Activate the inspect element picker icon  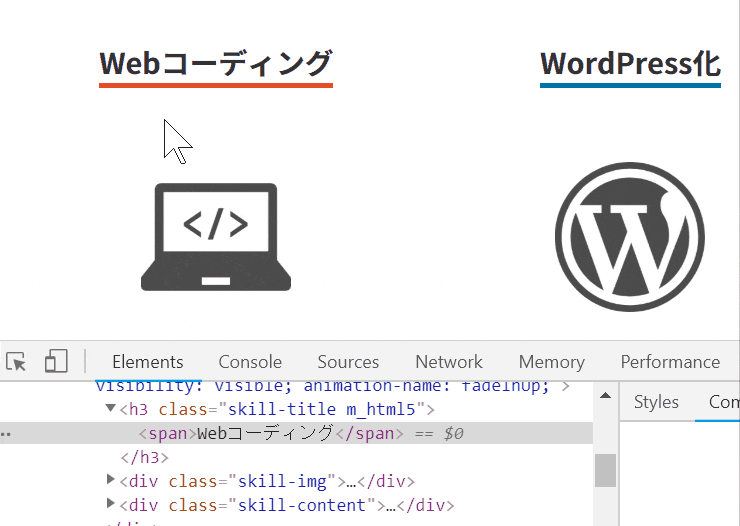(x=16, y=362)
